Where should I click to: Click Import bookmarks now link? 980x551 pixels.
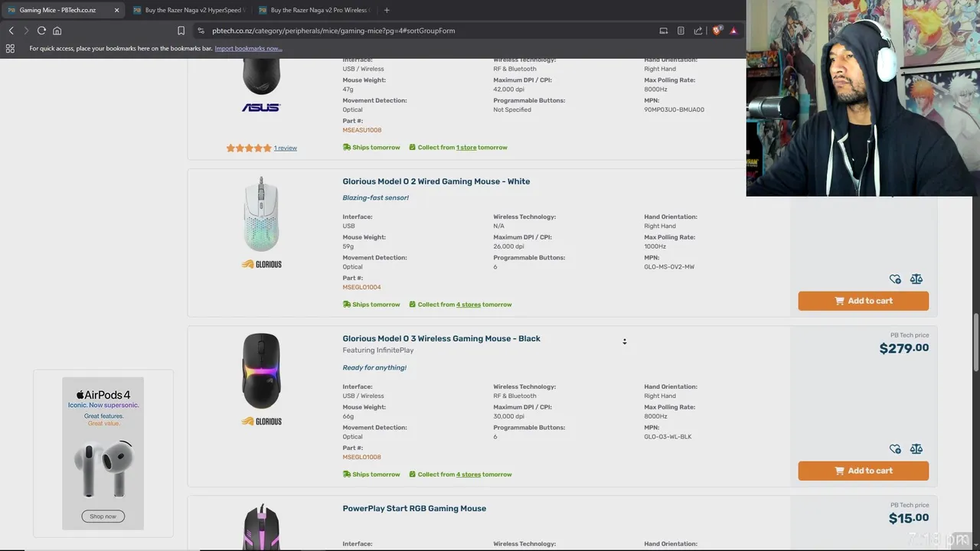coord(248,48)
